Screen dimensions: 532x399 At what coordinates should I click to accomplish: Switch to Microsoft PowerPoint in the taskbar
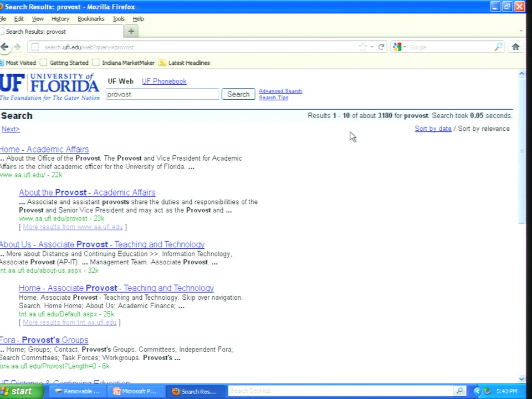(136, 392)
